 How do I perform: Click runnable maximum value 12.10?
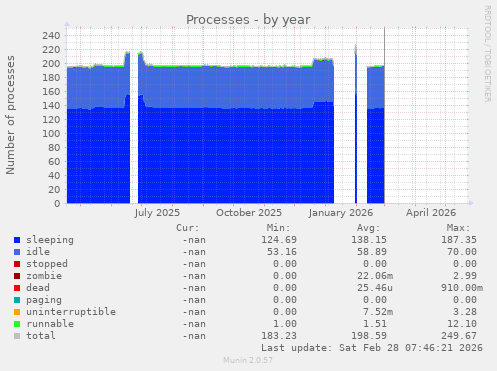point(462,324)
